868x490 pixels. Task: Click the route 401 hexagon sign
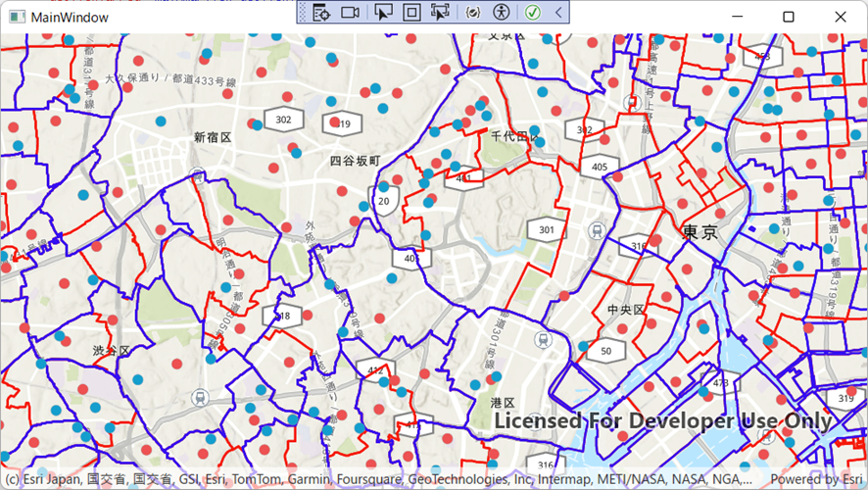pos(464,178)
